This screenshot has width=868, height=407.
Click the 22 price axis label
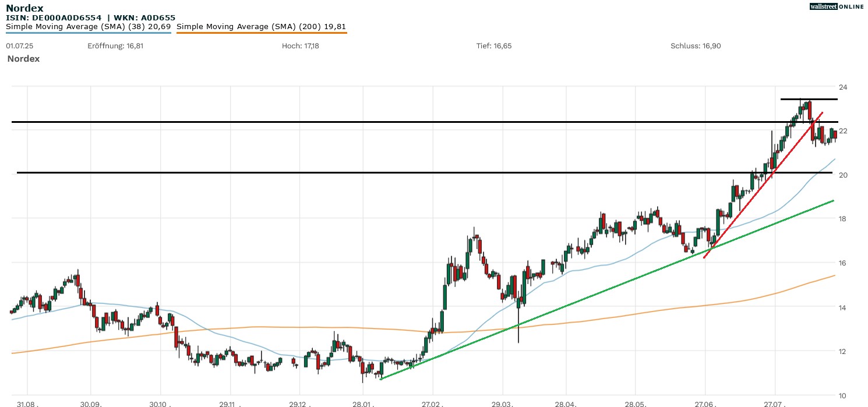pyautogui.click(x=843, y=131)
